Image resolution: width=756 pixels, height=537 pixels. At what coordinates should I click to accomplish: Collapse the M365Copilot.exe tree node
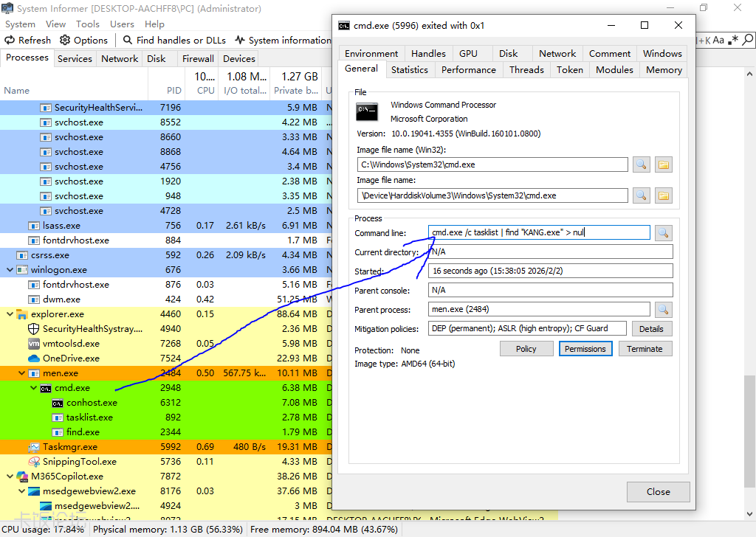coord(9,477)
